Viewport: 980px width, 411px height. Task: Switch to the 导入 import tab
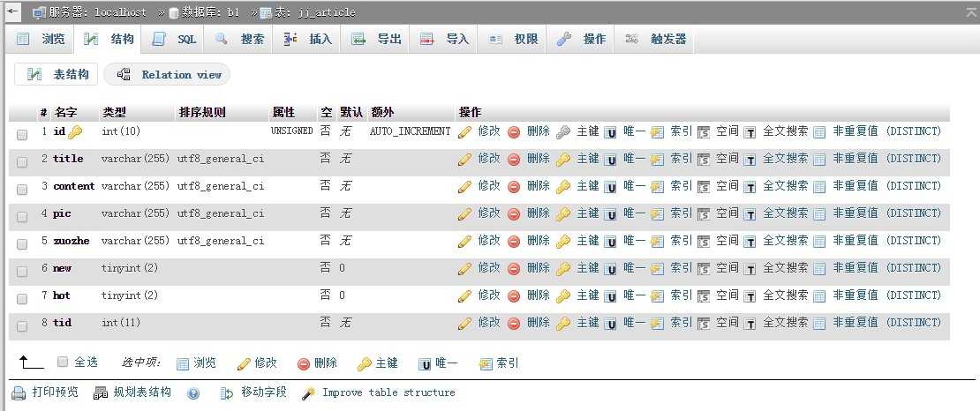click(444, 39)
